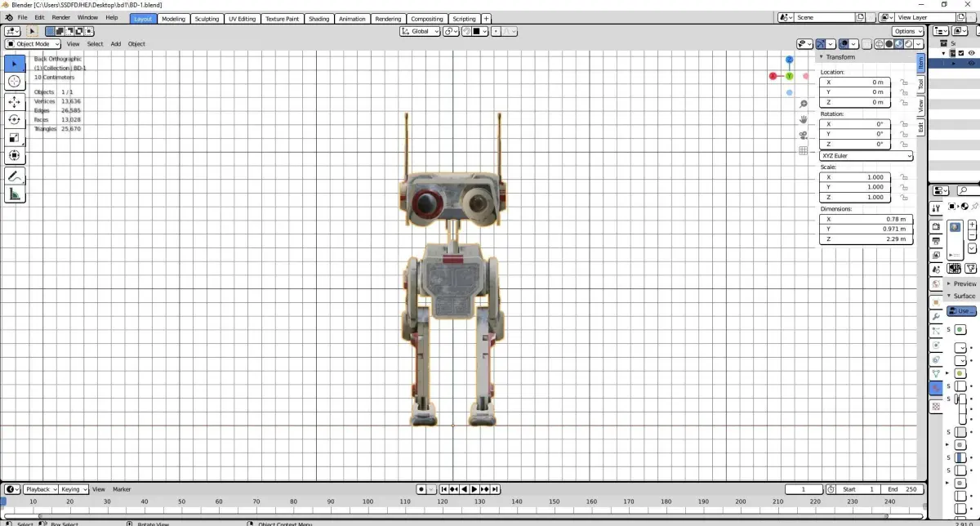Select the Measure tool
Screen dimensions: 980x526
click(15, 194)
